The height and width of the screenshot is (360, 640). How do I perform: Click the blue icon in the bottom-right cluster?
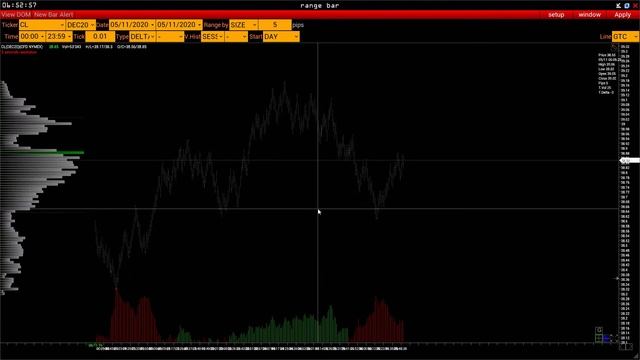click(x=607, y=338)
